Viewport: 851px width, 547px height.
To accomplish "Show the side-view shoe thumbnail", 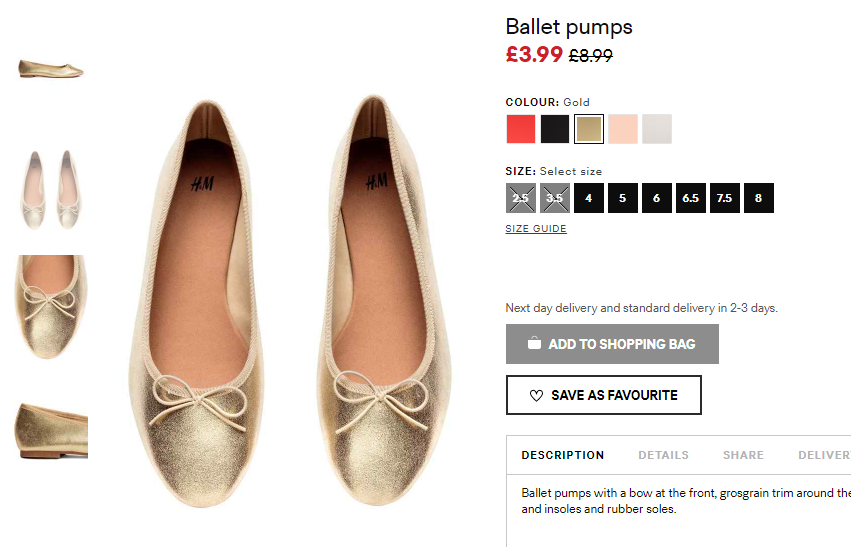I will (x=51, y=69).
